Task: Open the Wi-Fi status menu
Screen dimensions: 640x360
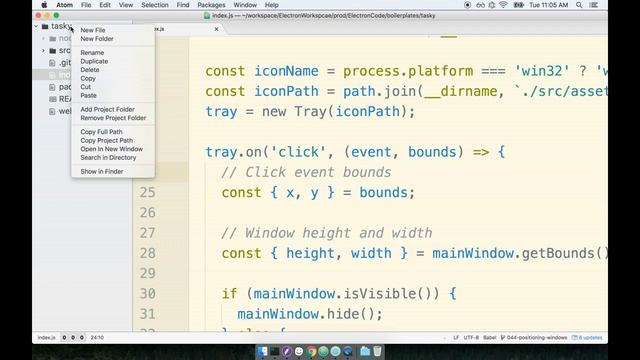Action: point(503,5)
